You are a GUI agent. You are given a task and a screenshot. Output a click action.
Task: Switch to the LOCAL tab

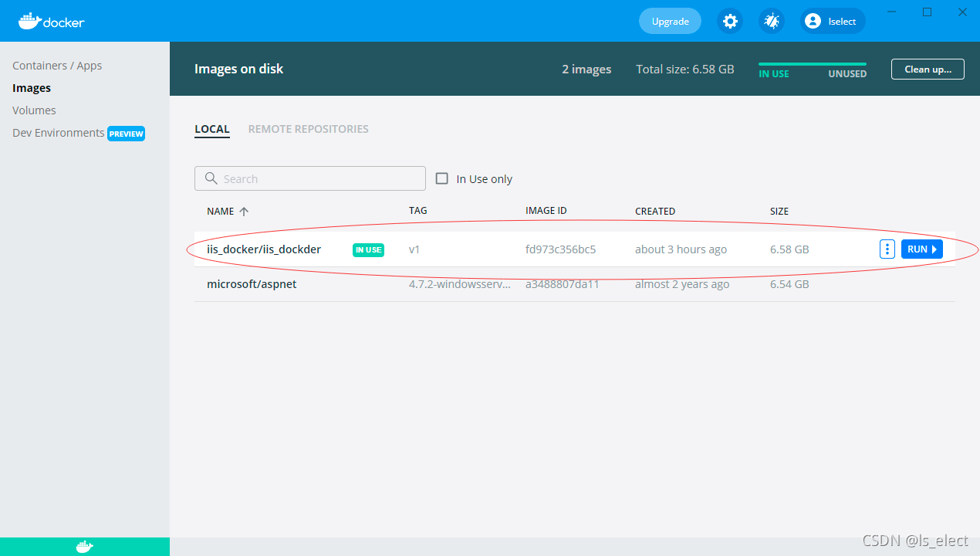212,129
